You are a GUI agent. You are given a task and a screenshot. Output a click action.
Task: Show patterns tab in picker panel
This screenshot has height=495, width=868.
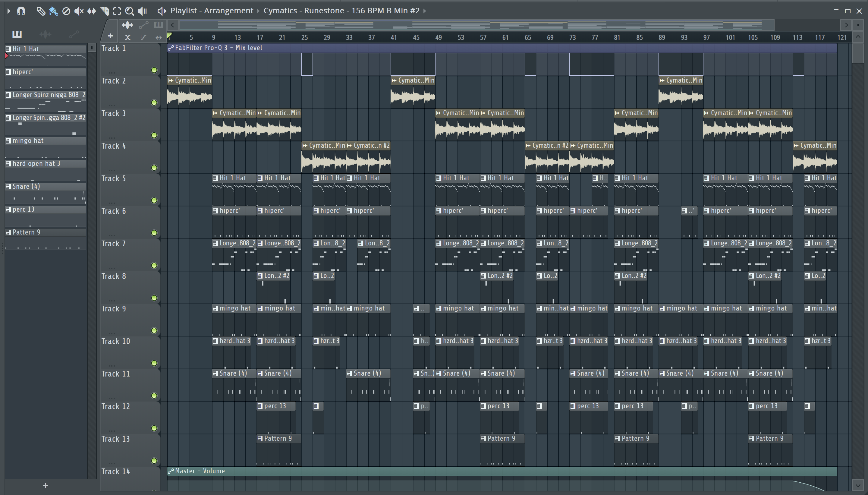click(x=17, y=34)
